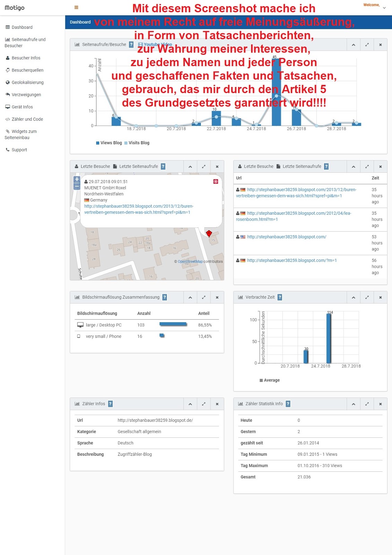This screenshot has height=555, width=392.
Task: Click the 45 views bar in chart
Action: click(276, 92)
